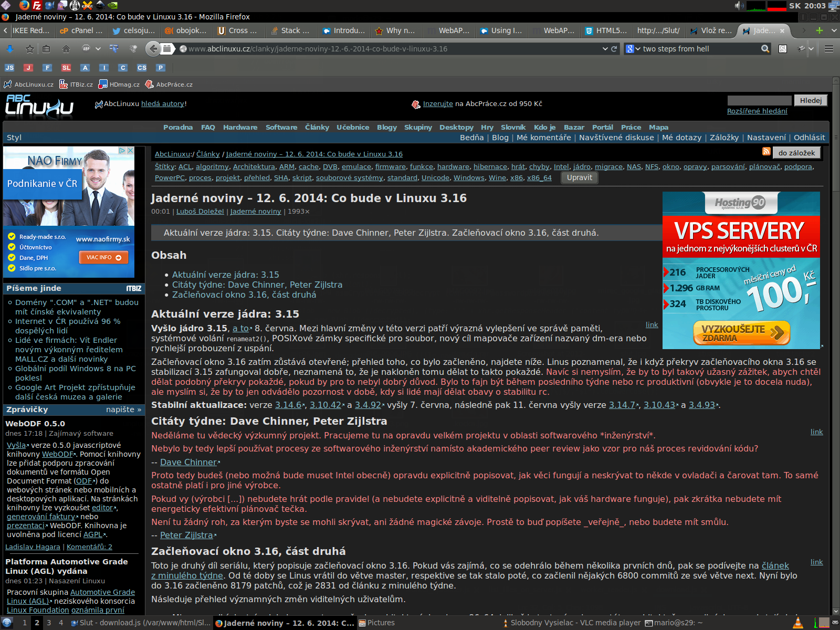Click the 'do záložek' button
840x630 pixels.
[x=796, y=153]
